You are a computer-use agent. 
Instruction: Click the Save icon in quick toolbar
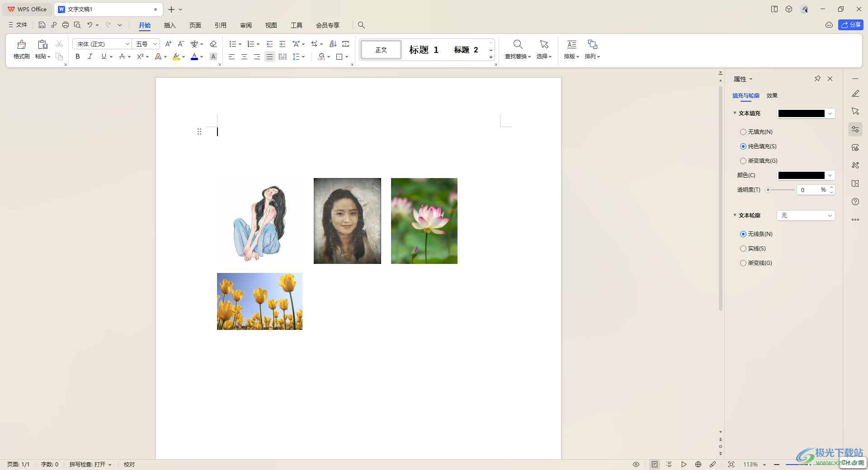pyautogui.click(x=42, y=25)
